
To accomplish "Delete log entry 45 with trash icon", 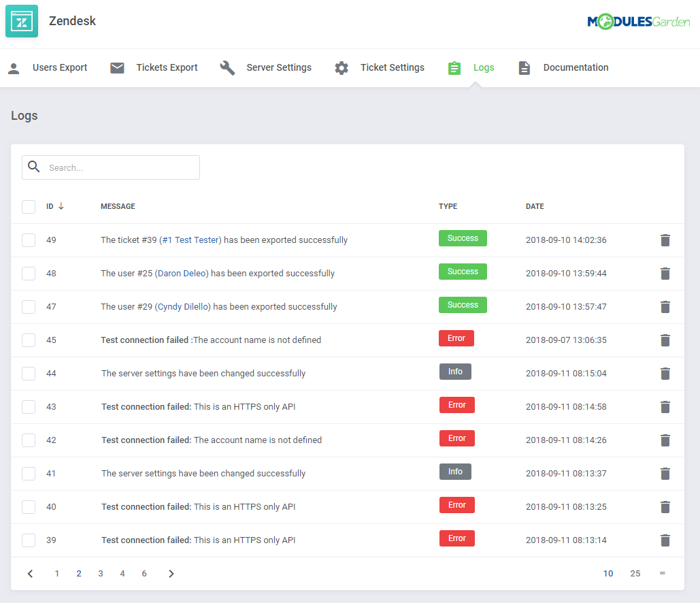I will [665, 340].
